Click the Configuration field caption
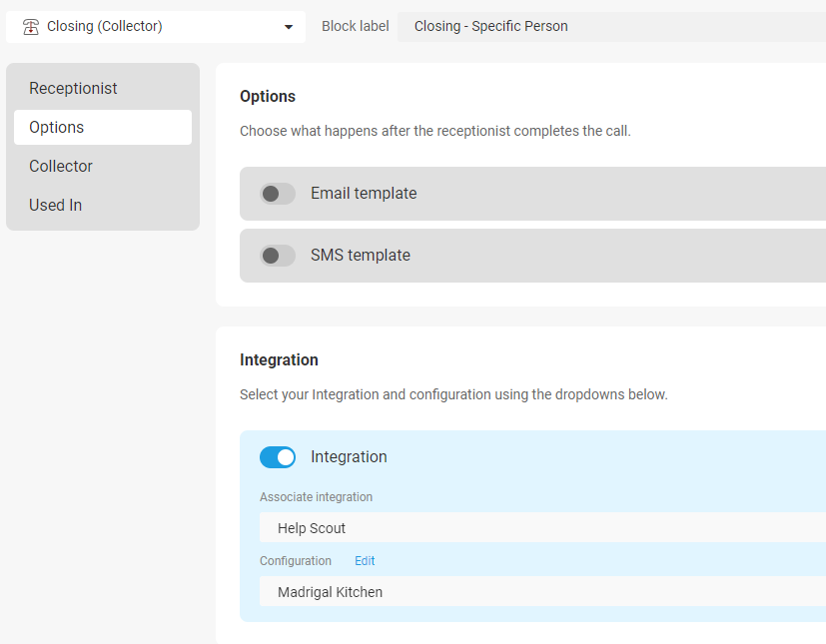Image resolution: width=826 pixels, height=644 pixels. (296, 561)
